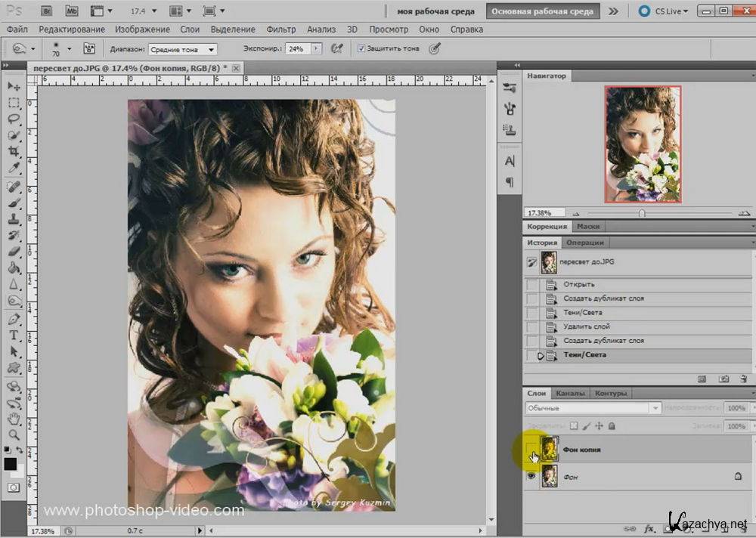Screen dimensions: 756x538
Task: Select the Move tool
Action: point(14,86)
